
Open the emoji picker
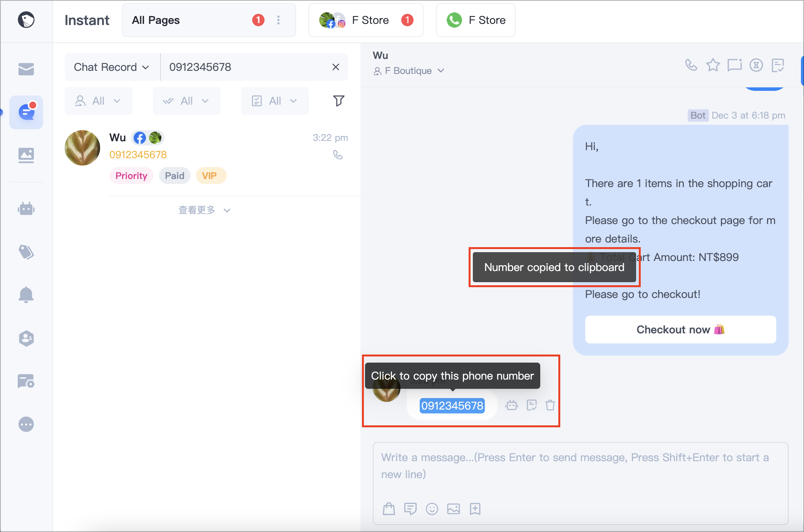tap(432, 509)
